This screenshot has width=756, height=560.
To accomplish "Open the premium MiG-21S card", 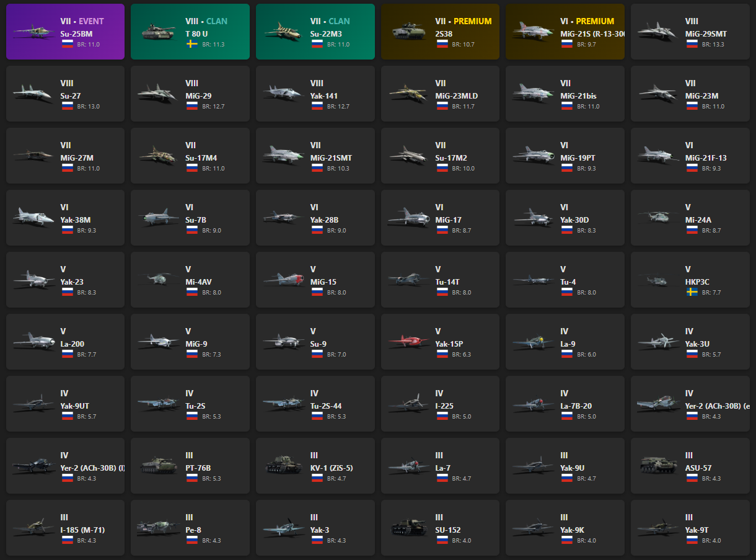I will point(565,32).
